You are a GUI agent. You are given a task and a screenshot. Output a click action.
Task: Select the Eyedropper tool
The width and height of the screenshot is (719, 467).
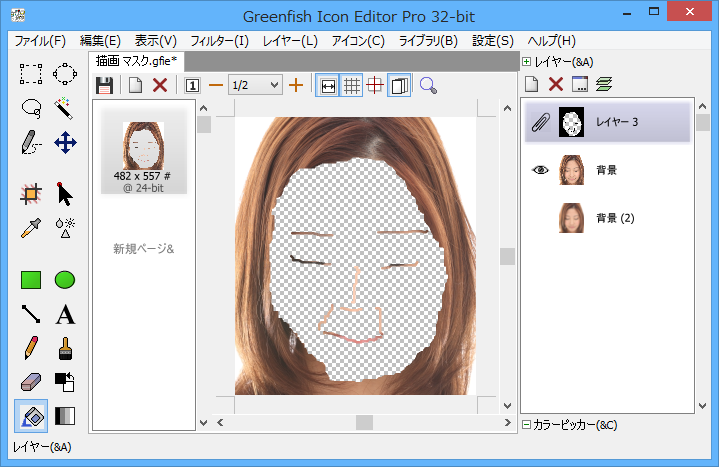[31, 228]
